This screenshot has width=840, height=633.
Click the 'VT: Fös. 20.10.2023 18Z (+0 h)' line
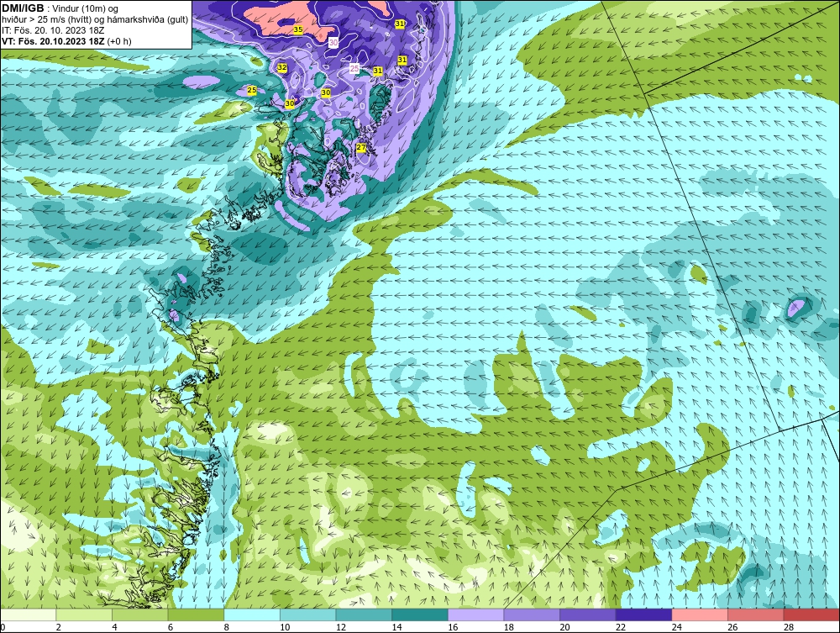click(x=66, y=41)
